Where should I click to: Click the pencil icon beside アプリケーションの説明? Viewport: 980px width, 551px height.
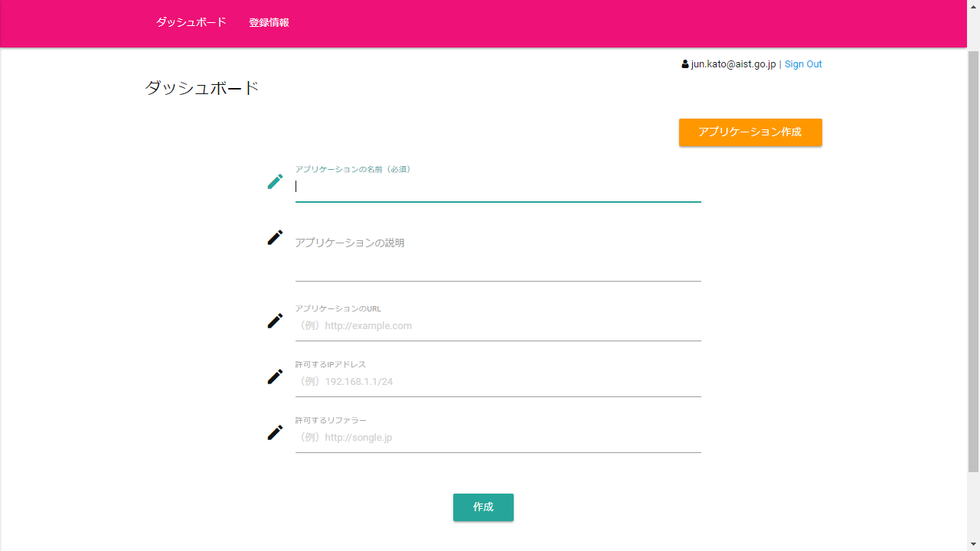pyautogui.click(x=275, y=238)
